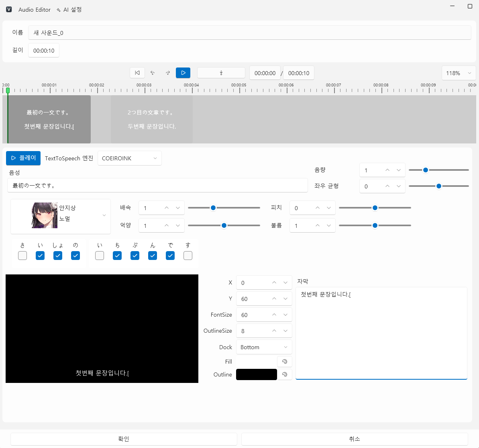Click the skip-to-start playback icon
Screen dimensions: 479x448
pos(137,73)
